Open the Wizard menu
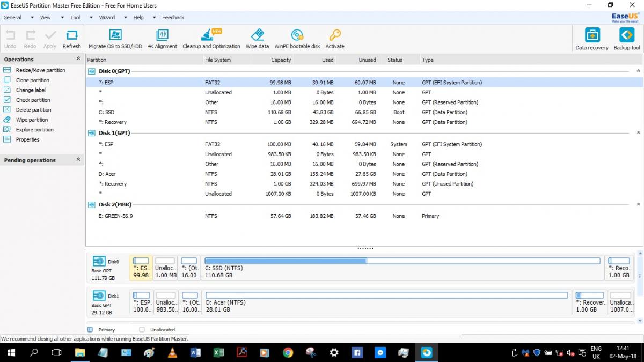This screenshot has width=644, height=362. pyautogui.click(x=107, y=17)
